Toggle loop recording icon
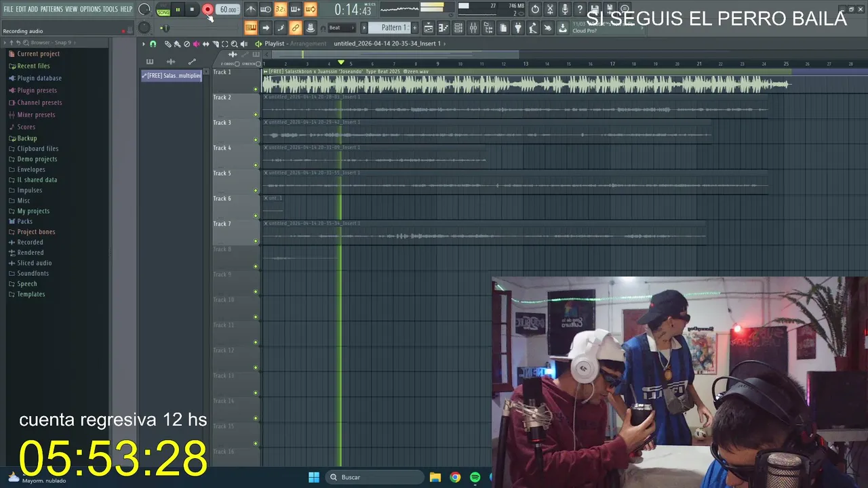868x488 pixels. [x=311, y=9]
